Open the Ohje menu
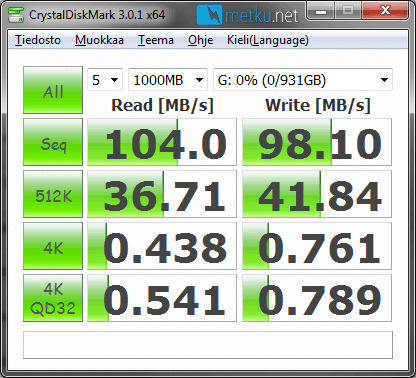 click(x=201, y=40)
